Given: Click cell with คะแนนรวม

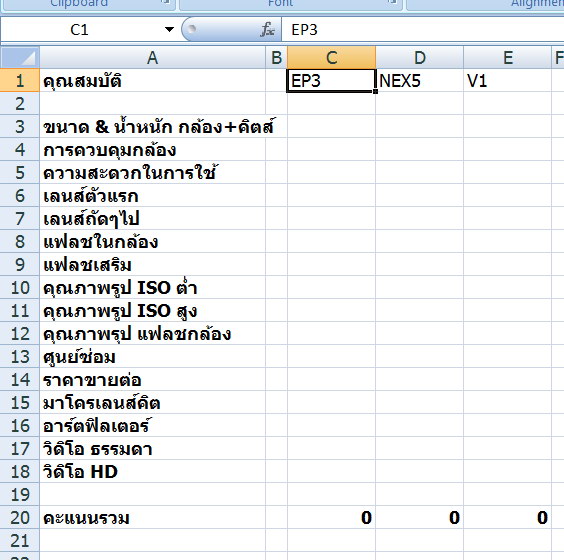Looking at the screenshot, I should 152,518.
